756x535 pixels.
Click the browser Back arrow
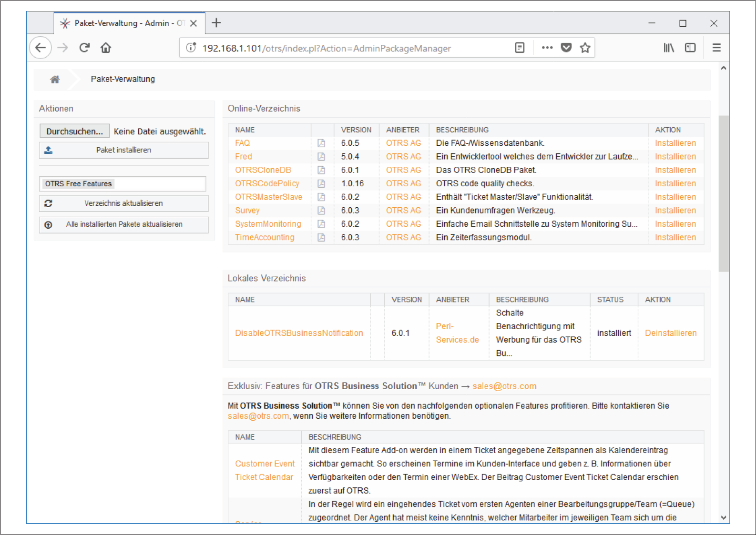point(41,48)
